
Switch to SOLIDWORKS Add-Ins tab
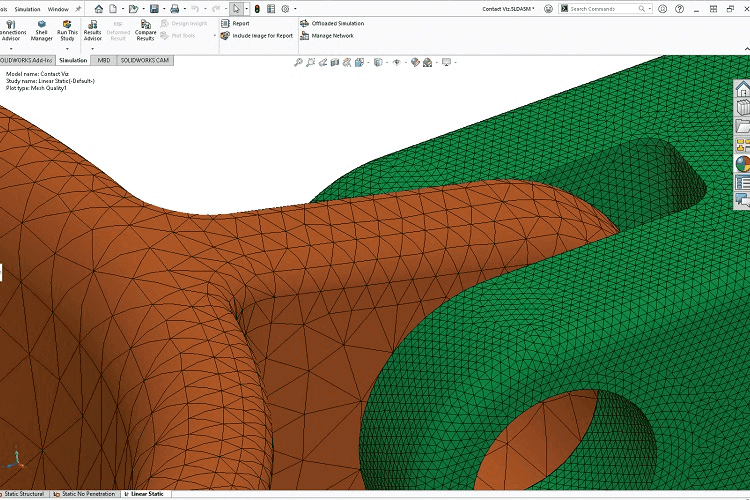[x=26, y=60]
